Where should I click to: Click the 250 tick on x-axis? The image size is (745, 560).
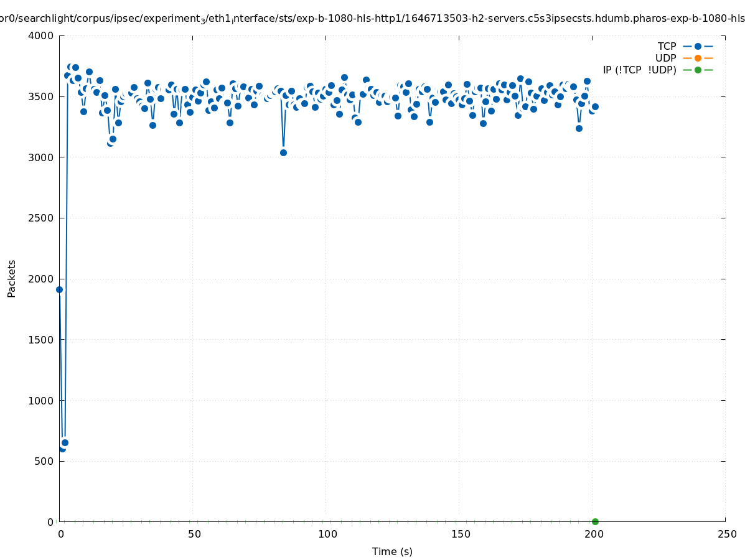(726, 534)
